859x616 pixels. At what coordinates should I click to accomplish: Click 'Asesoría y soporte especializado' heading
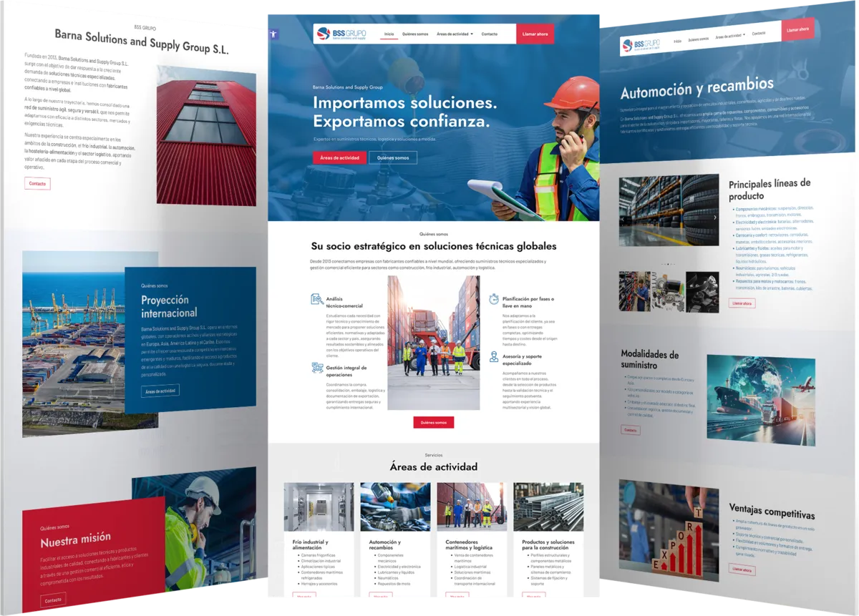(x=522, y=359)
